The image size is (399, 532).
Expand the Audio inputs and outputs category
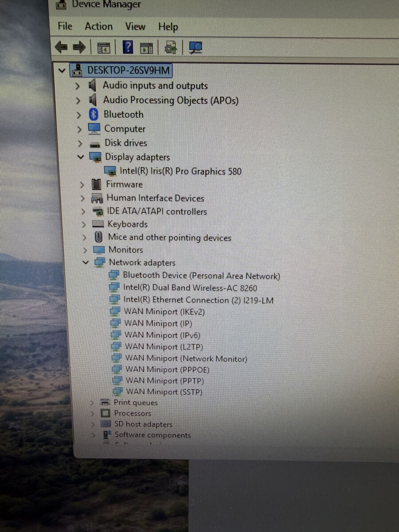(x=78, y=86)
